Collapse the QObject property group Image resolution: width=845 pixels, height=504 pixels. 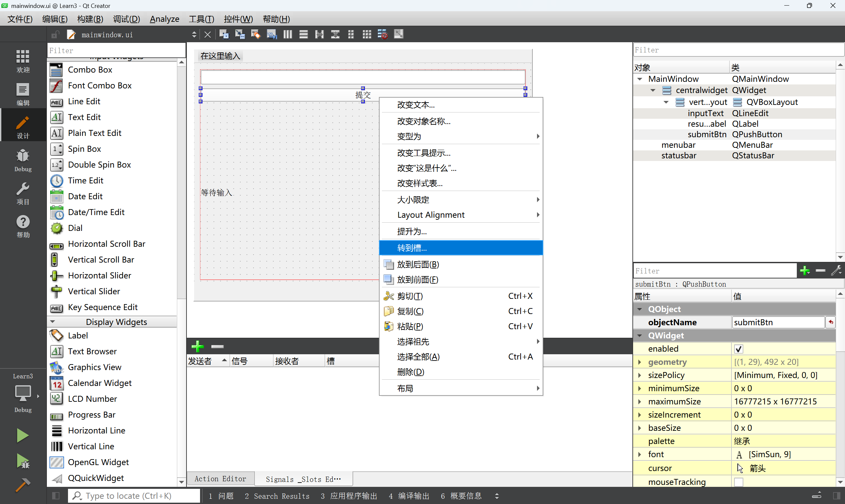(x=640, y=309)
